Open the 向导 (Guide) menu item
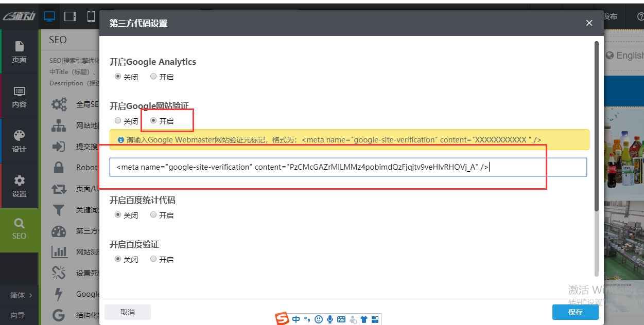644x325 pixels. [18, 315]
